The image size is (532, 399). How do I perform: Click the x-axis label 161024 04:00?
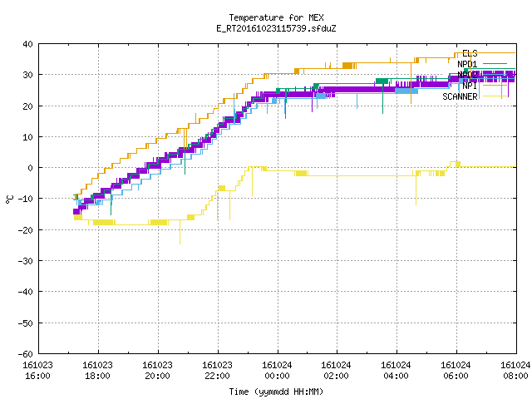[x=396, y=371]
